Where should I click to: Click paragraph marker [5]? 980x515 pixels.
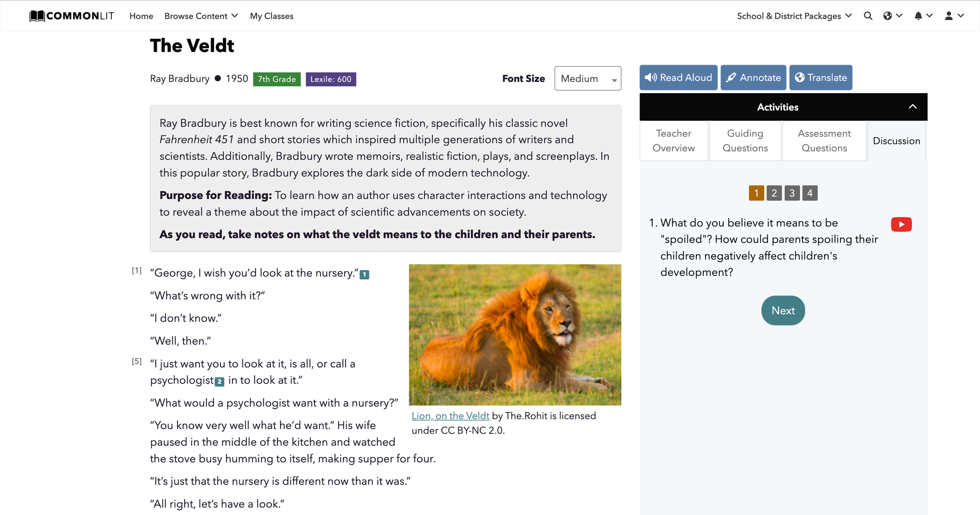(x=137, y=362)
